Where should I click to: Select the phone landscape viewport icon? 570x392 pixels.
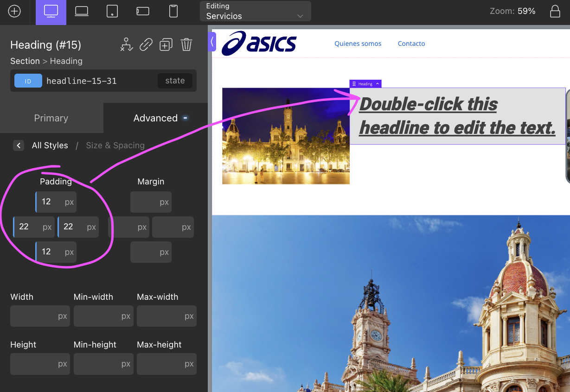point(143,12)
